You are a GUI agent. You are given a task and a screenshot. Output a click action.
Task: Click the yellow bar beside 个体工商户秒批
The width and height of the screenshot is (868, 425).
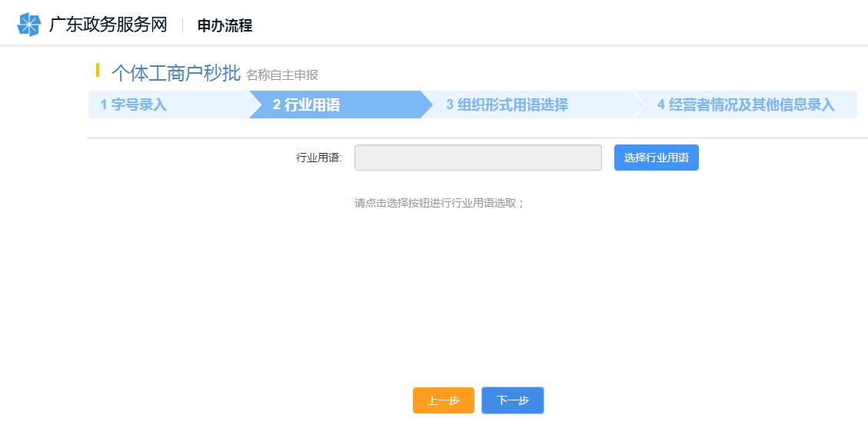98,70
